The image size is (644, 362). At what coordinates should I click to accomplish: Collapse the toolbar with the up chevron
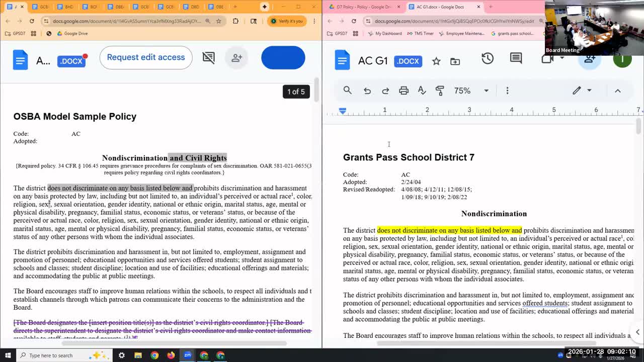coord(617,90)
